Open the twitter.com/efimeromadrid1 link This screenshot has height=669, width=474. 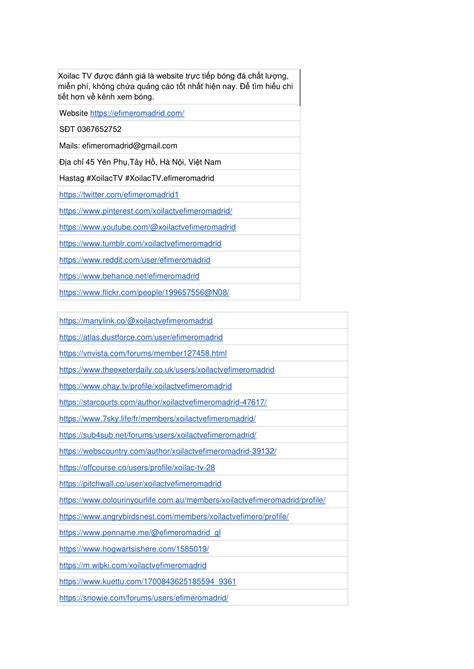[x=119, y=195]
